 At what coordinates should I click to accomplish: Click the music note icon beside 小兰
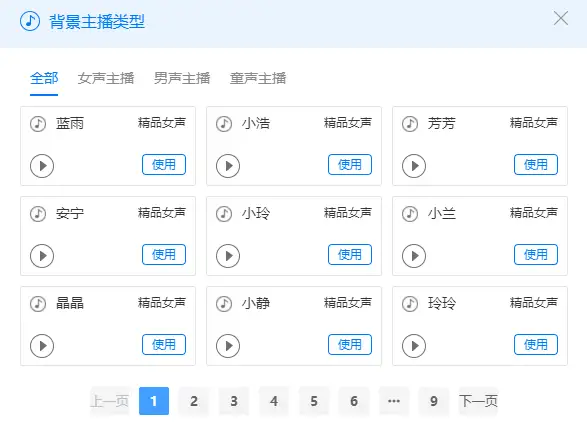pyautogui.click(x=410, y=214)
